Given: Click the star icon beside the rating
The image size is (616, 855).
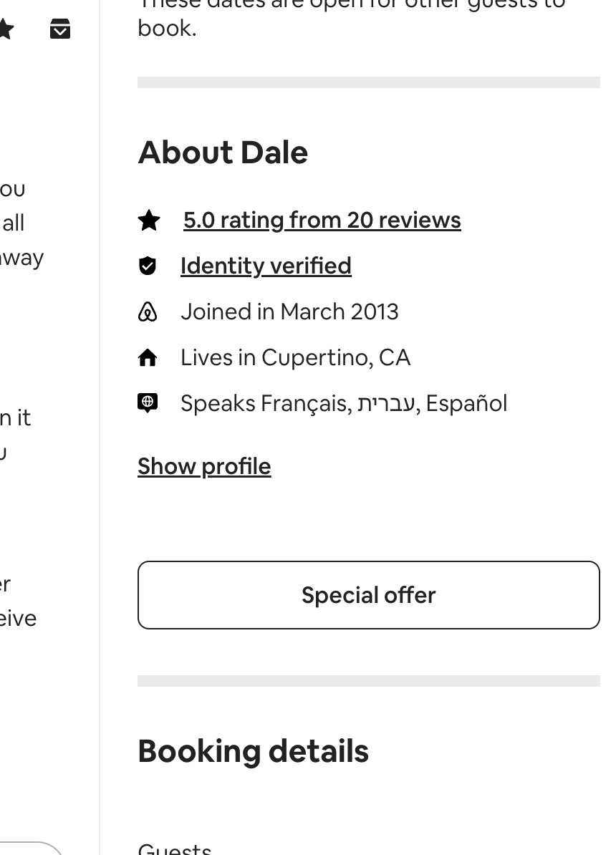Looking at the screenshot, I should pyautogui.click(x=149, y=221).
